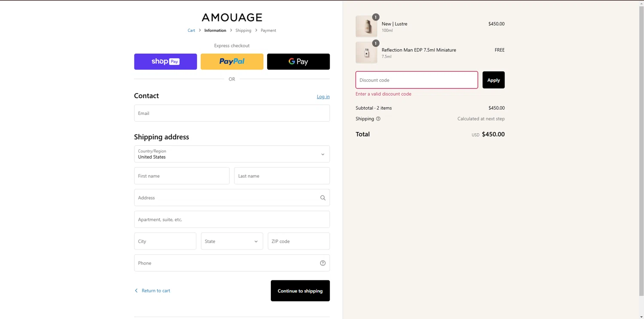Screen dimensions: 644x319
Task: Go back to Cart breadcrumb
Action: pos(191,30)
